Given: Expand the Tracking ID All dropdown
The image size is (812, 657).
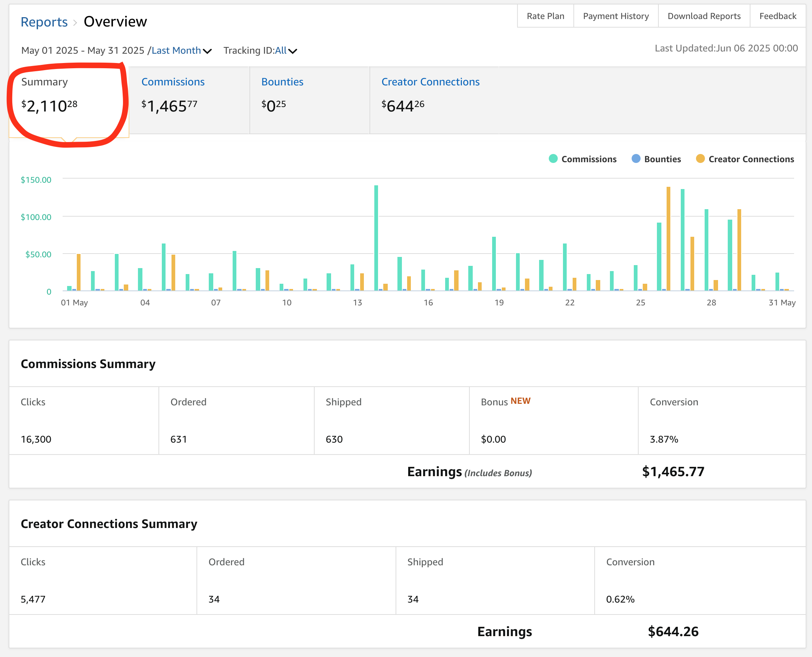Looking at the screenshot, I should [281, 50].
